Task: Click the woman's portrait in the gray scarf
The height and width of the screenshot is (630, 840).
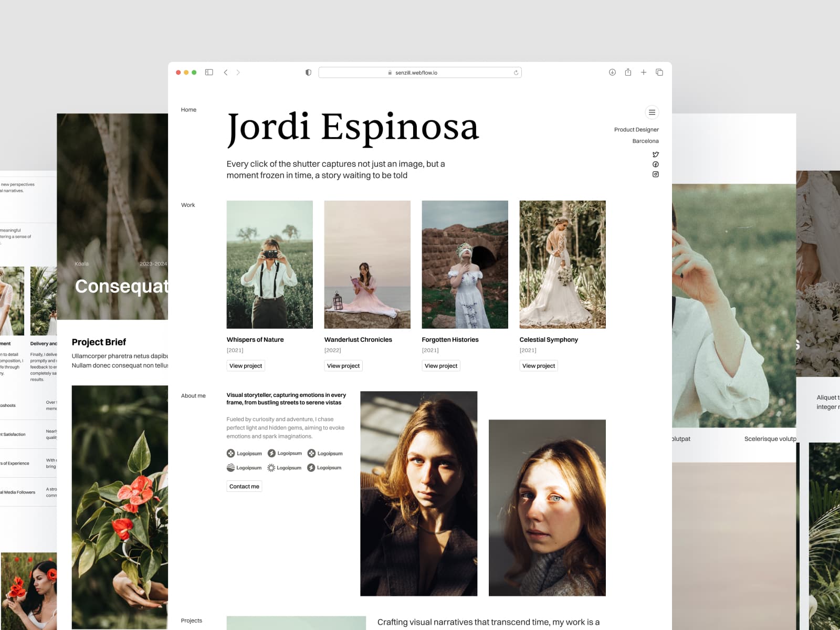Action: 547,508
